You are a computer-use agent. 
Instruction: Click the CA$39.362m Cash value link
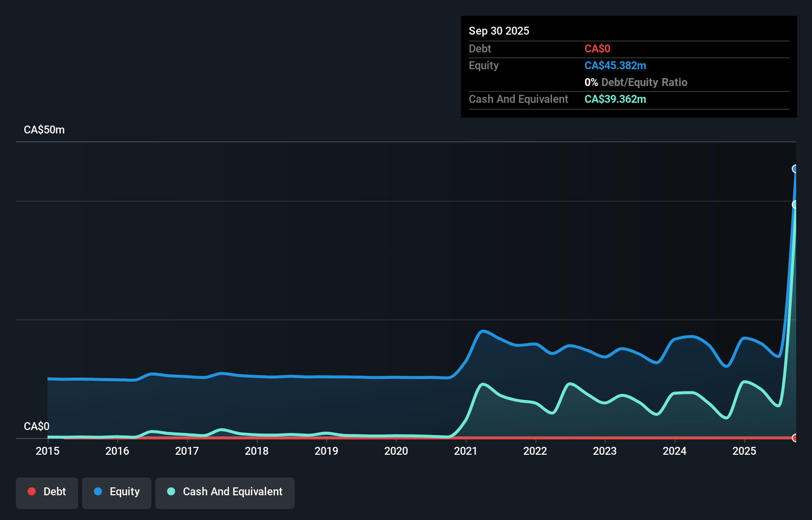click(615, 99)
